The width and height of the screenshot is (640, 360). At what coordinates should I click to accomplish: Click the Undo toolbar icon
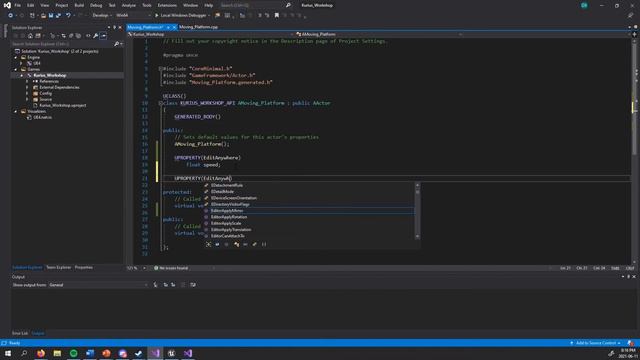coord(68,16)
